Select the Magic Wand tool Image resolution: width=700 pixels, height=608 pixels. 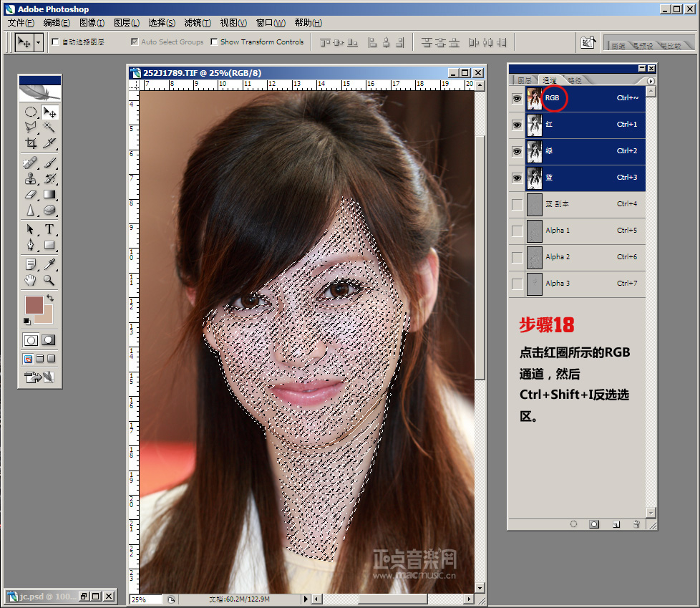[x=49, y=127]
